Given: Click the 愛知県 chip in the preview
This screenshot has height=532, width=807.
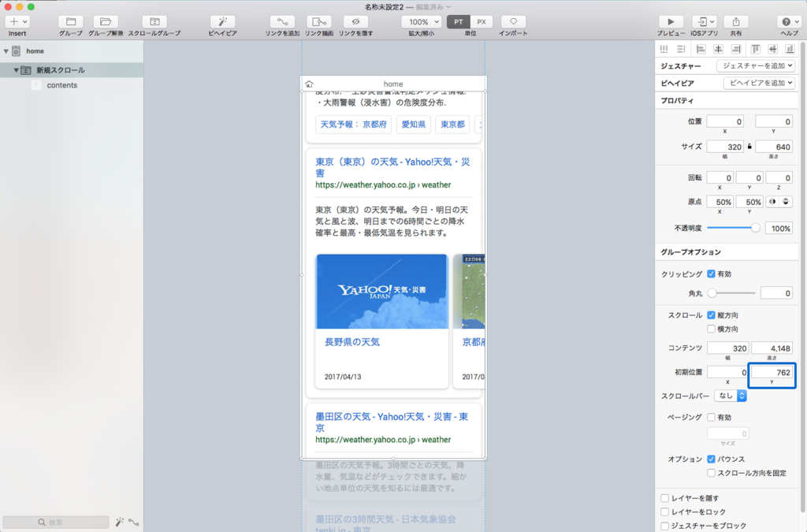Looking at the screenshot, I should click(413, 124).
